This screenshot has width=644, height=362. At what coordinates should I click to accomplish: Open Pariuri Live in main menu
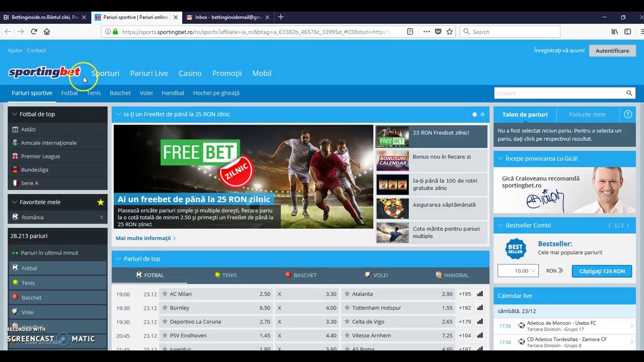click(149, 73)
